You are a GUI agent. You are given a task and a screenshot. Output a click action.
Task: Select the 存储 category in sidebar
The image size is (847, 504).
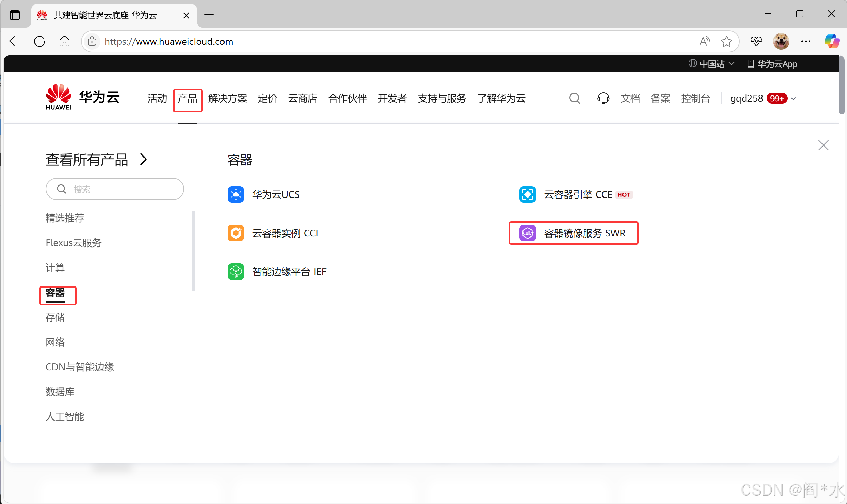pyautogui.click(x=55, y=317)
